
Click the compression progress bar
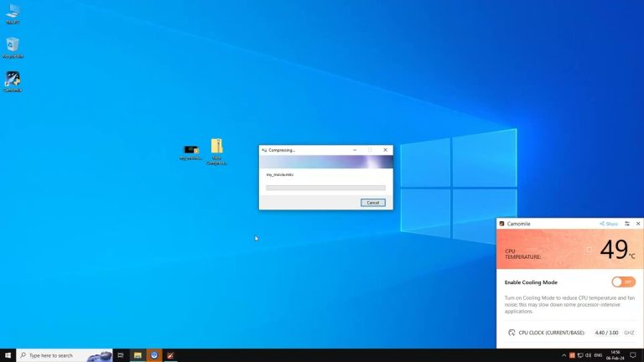tap(325, 188)
